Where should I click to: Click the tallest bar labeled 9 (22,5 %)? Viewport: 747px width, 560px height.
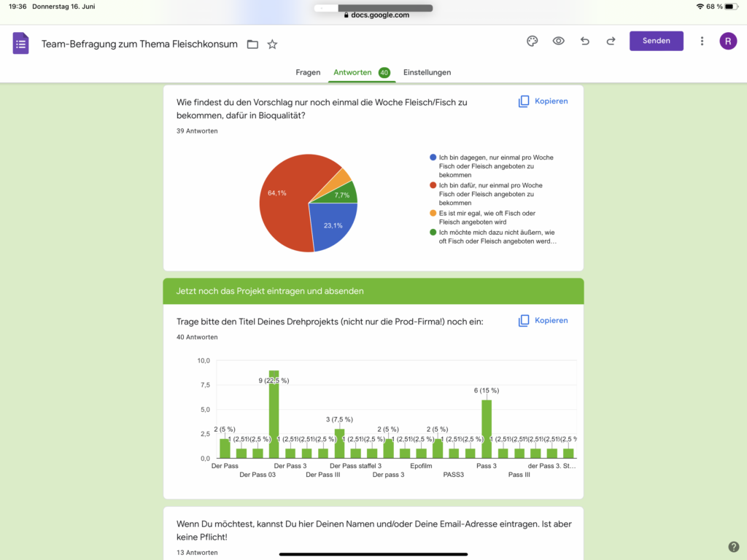coord(274,414)
